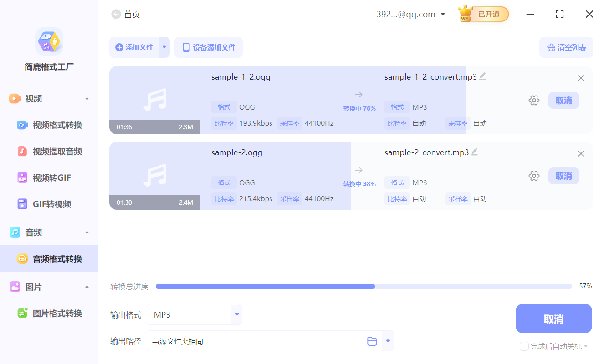This screenshot has height=364, width=604.
Task: Open conversion settings for sample-1_2.ogg
Action: point(533,100)
